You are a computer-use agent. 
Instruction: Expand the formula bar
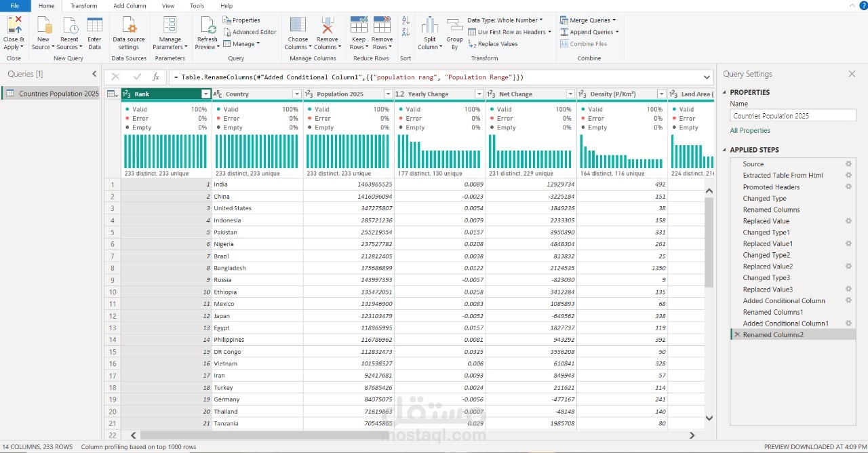707,77
